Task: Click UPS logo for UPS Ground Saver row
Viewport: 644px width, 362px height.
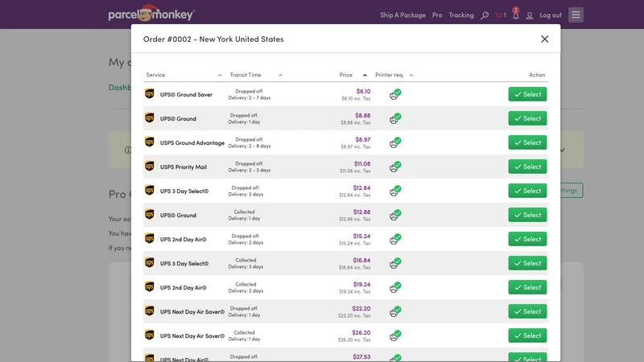Action: coord(149,94)
